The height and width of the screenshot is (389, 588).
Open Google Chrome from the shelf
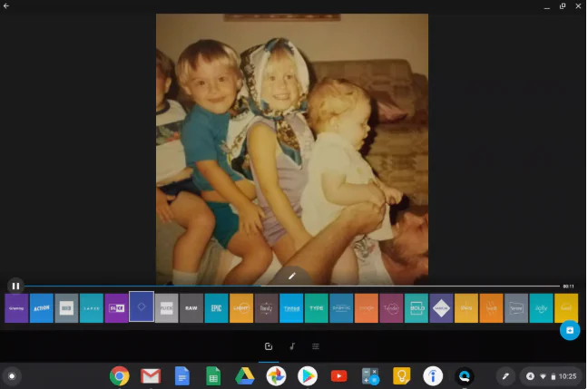pyautogui.click(x=119, y=375)
